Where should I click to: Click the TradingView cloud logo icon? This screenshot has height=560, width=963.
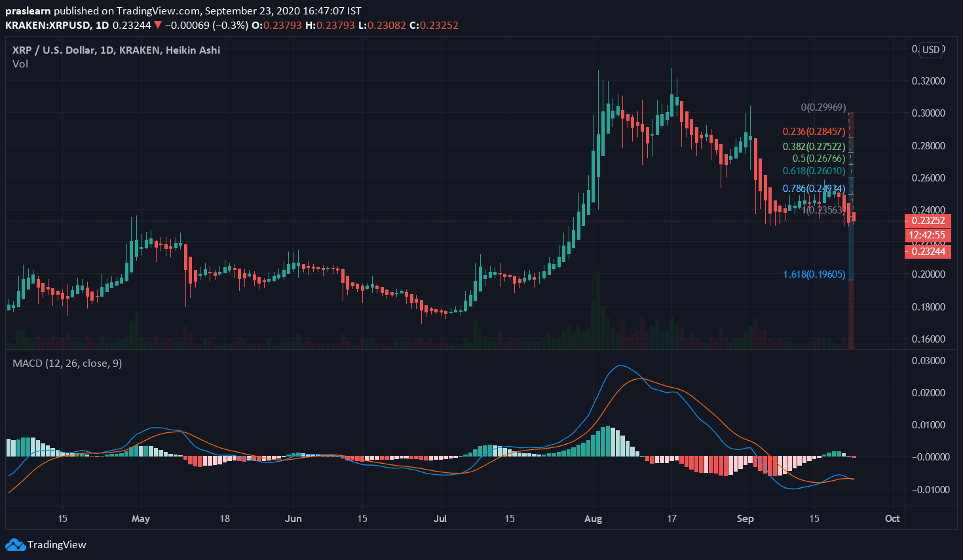[15, 544]
